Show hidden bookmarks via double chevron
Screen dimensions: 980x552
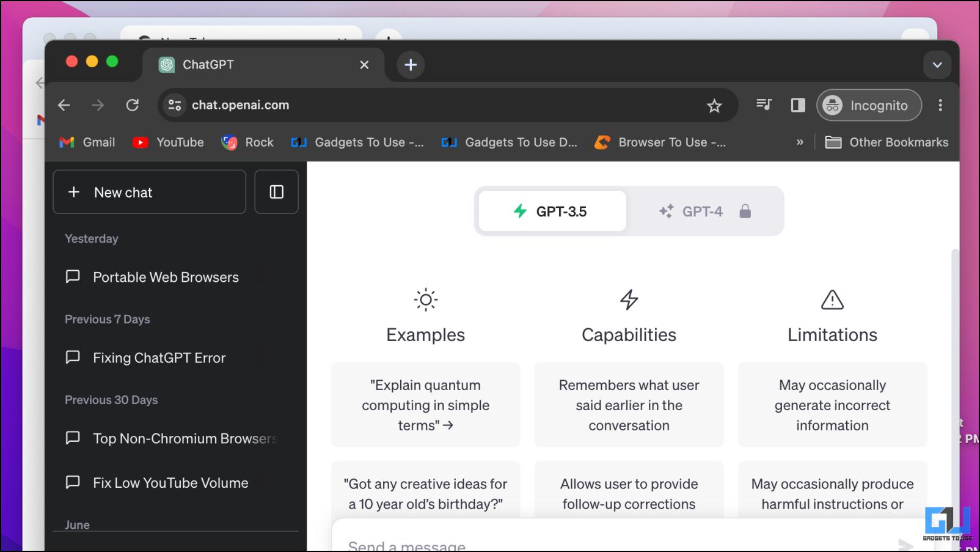click(800, 142)
